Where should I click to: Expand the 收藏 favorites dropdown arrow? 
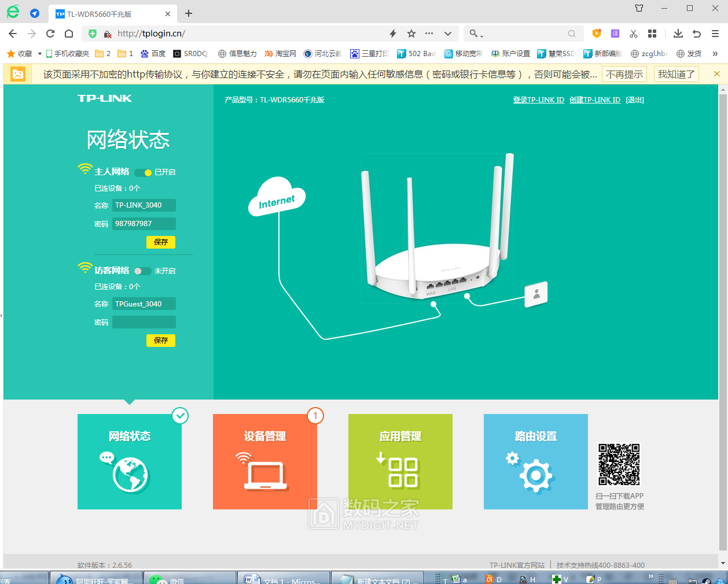coord(39,54)
